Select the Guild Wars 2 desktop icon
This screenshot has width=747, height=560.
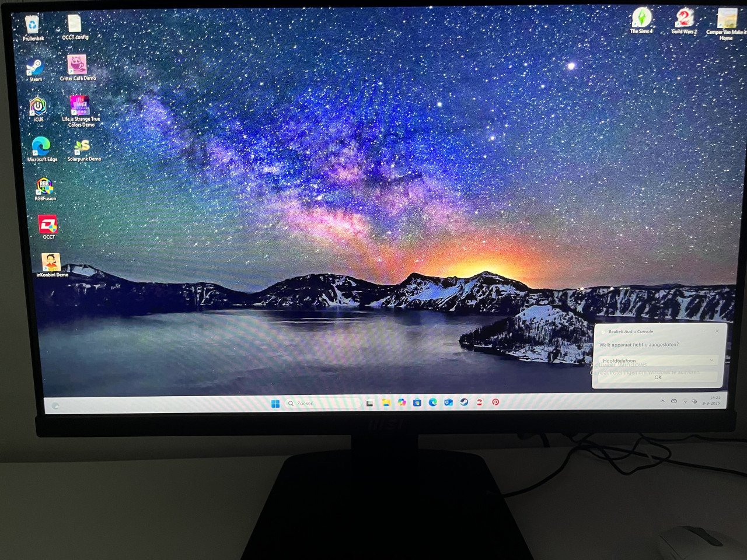684,21
